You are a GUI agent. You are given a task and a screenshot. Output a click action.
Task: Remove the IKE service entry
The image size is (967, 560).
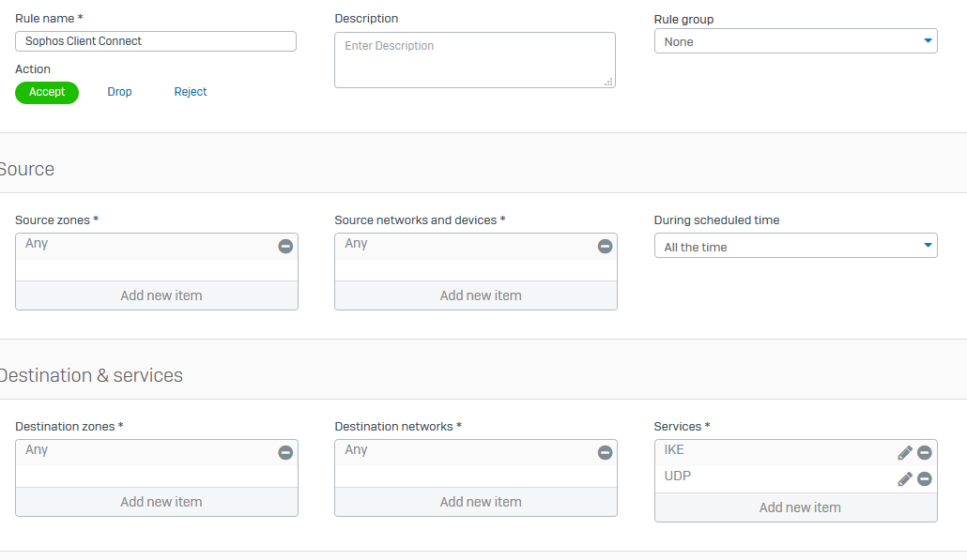pyautogui.click(x=925, y=452)
